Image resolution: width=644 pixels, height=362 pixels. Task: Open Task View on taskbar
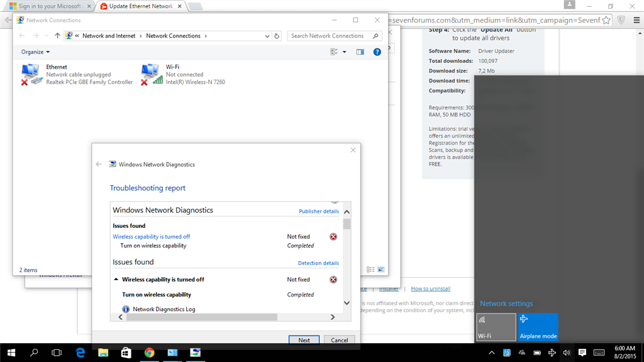pyautogui.click(x=57, y=353)
